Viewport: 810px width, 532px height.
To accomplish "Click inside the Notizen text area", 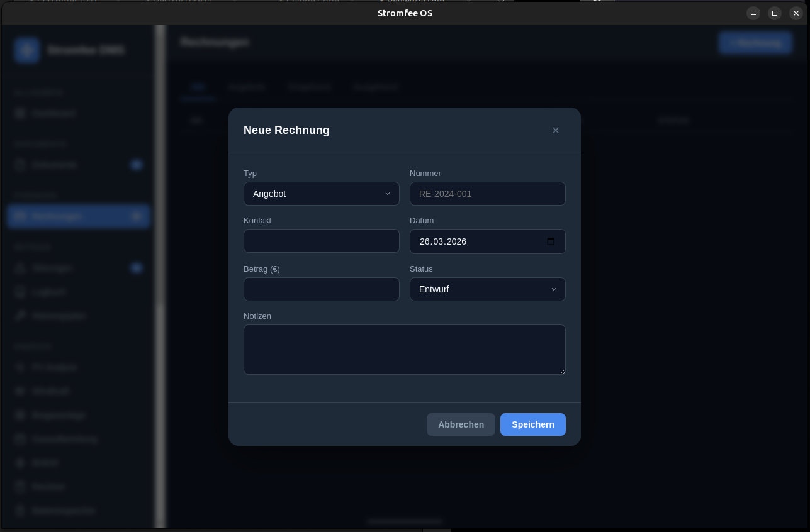I will pyautogui.click(x=404, y=349).
